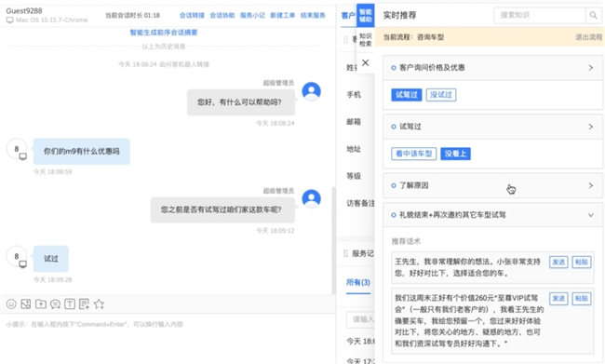Click the message 您好，有什么可以帮助吗?

pos(241,102)
